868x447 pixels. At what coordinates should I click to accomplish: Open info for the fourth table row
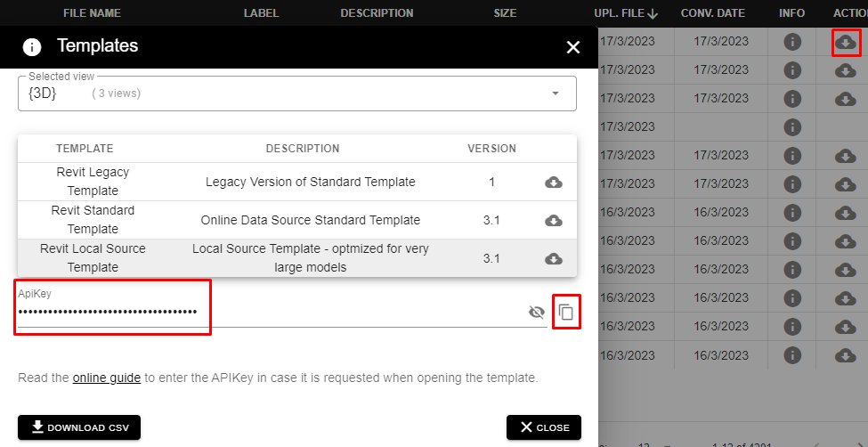point(792,127)
